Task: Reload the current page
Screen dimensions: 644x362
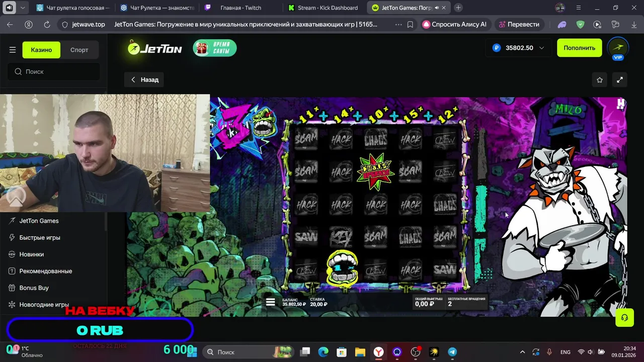Action: pyautogui.click(x=47, y=24)
